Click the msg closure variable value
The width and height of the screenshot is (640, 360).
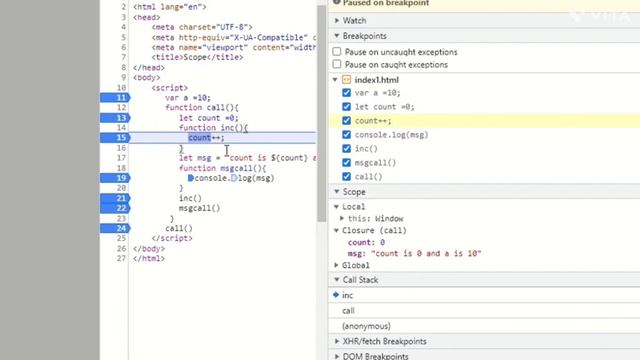(x=426, y=253)
